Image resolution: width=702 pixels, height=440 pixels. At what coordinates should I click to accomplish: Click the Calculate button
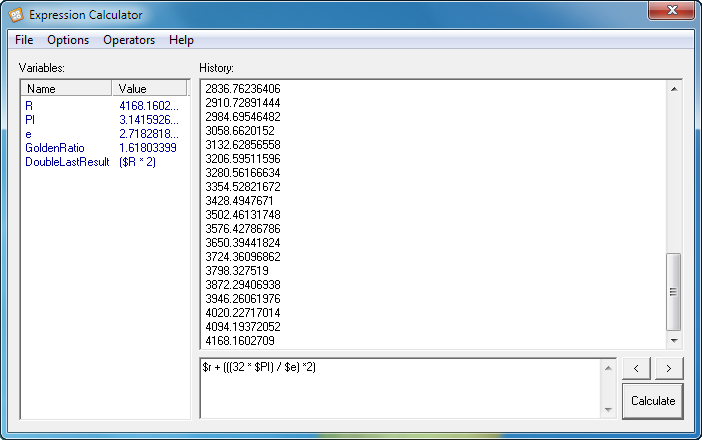653,401
